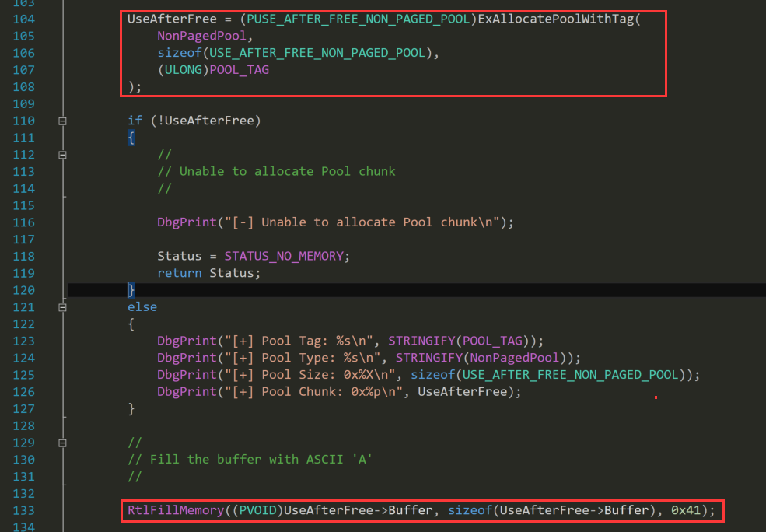Screen dimensions: 766x532
Task: Click RtlFillMemory function call on line 133
Action: [x=176, y=510]
